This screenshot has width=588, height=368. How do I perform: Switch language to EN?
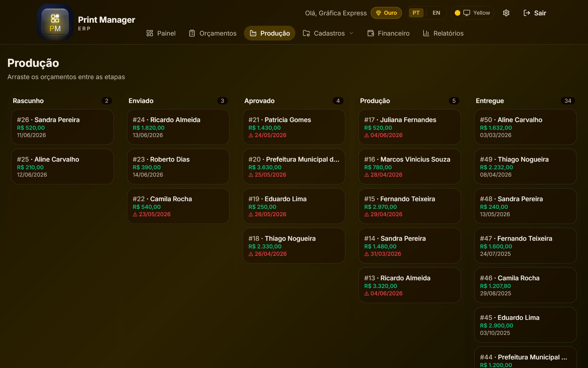pos(436,13)
